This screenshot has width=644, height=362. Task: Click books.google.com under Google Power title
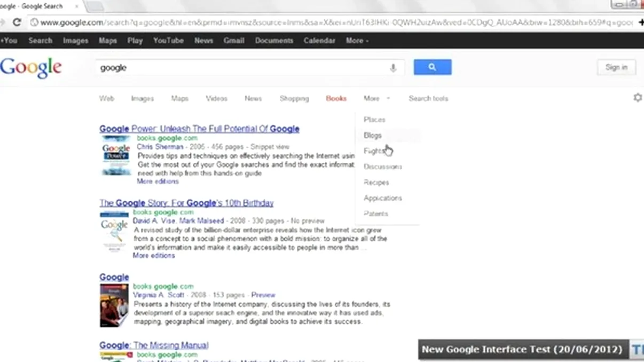pos(167,138)
